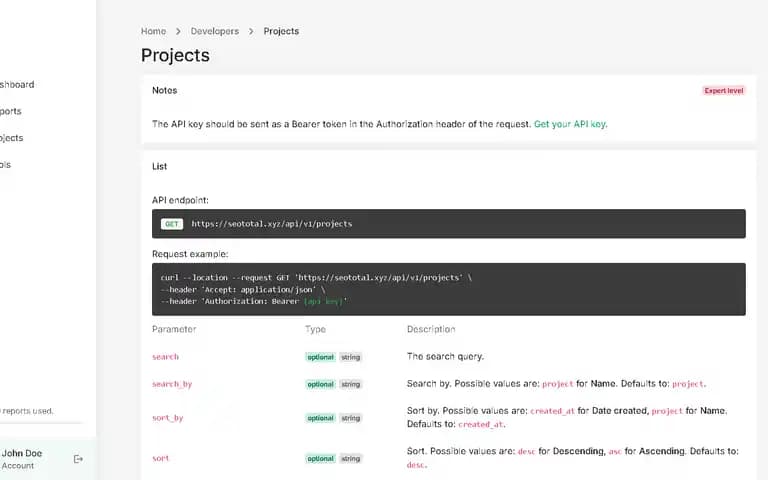
Task: Click the optional badge in search row
Action: (320, 357)
